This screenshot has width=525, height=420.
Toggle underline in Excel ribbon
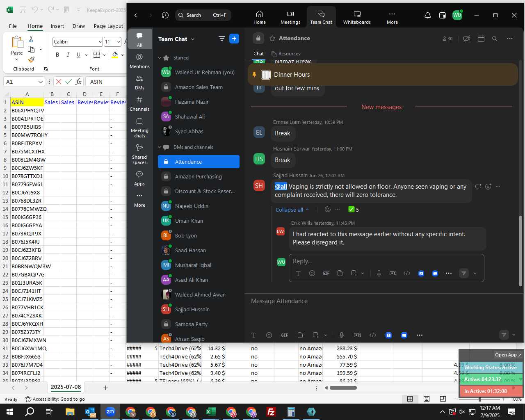(78, 55)
